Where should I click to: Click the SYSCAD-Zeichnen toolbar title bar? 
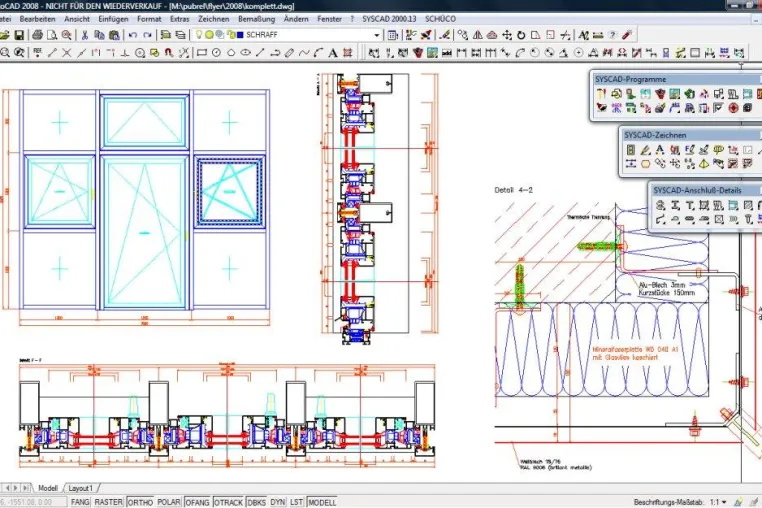click(690, 135)
